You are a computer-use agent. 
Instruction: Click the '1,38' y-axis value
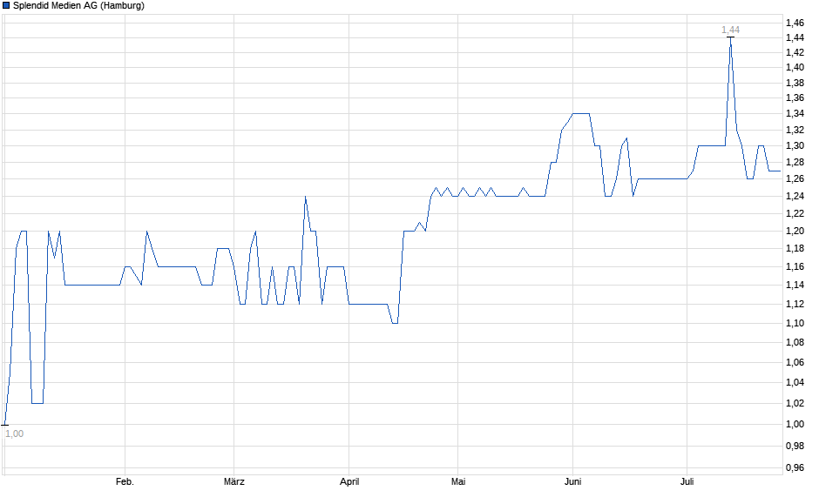point(795,84)
